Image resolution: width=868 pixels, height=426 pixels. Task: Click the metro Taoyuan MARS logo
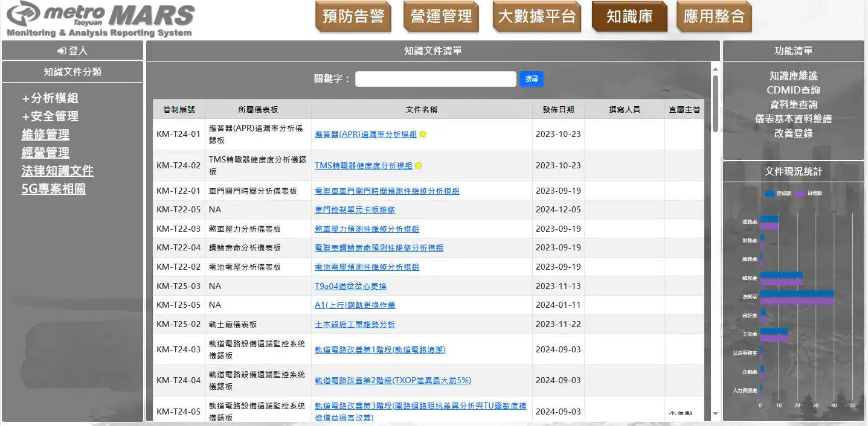(x=100, y=19)
